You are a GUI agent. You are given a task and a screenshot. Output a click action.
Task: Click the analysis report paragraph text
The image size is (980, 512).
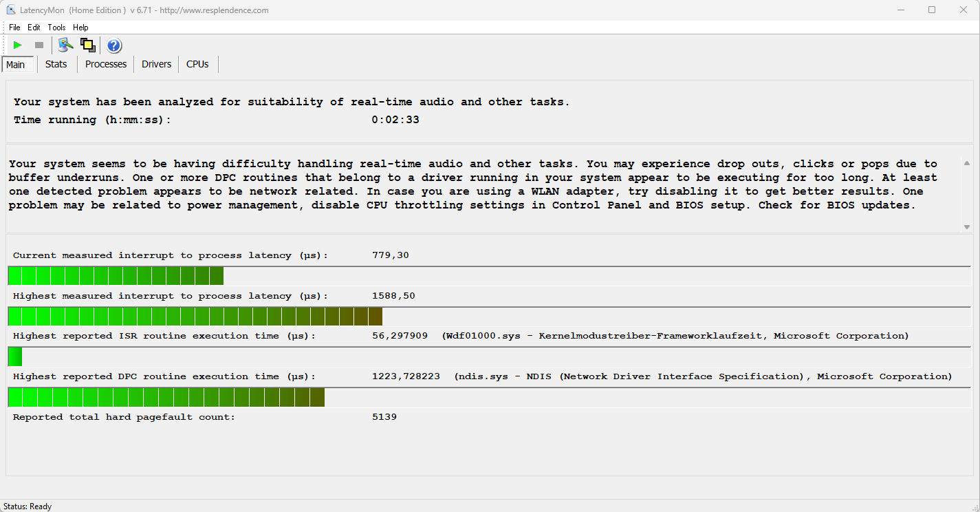[473, 184]
